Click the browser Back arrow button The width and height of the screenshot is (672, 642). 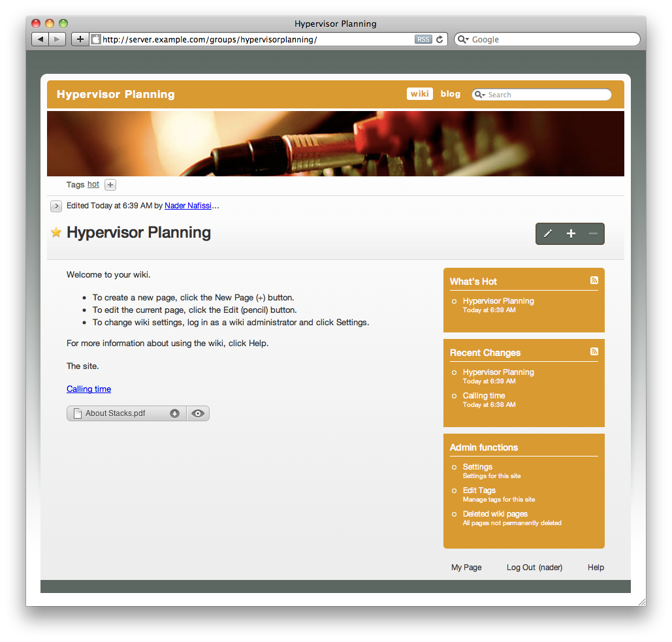[40, 39]
